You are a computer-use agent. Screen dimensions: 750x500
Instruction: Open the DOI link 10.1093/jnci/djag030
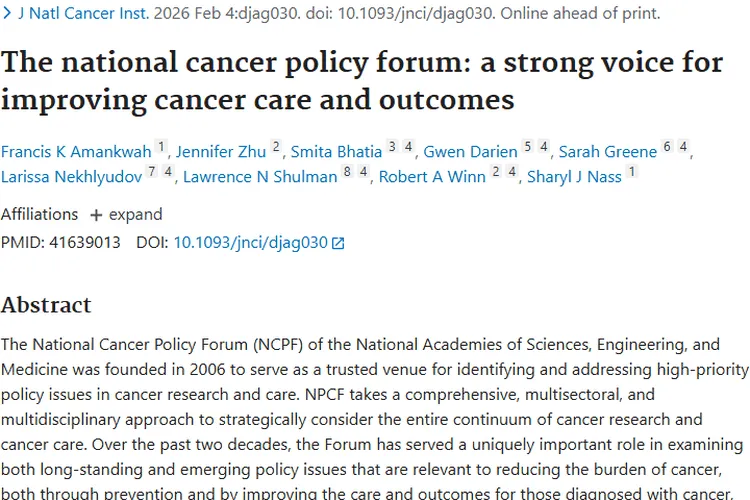[251, 242]
